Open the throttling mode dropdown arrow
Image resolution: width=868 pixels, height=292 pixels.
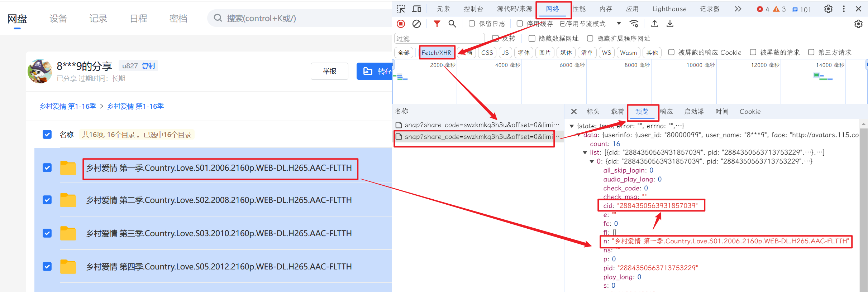619,24
